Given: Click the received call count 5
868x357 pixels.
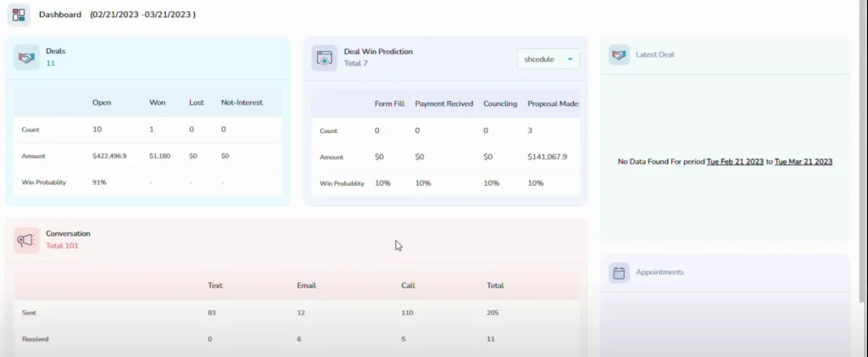Looking at the screenshot, I should click(403, 338).
